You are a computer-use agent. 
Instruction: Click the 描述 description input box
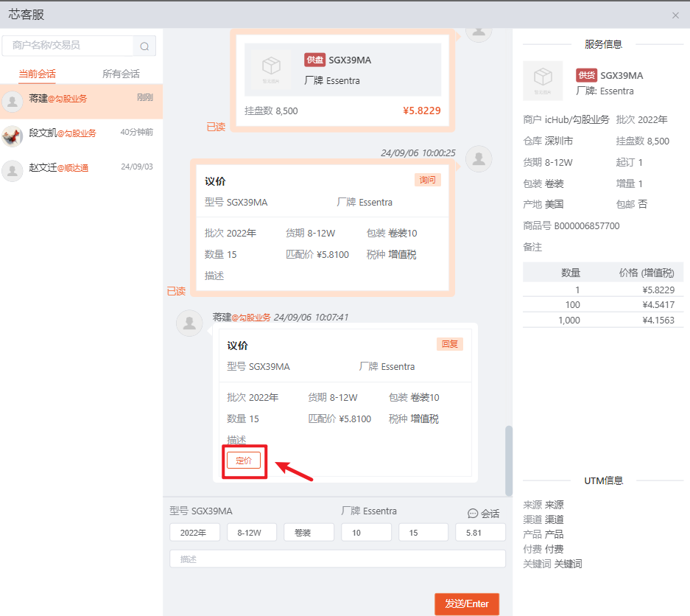pyautogui.click(x=337, y=559)
